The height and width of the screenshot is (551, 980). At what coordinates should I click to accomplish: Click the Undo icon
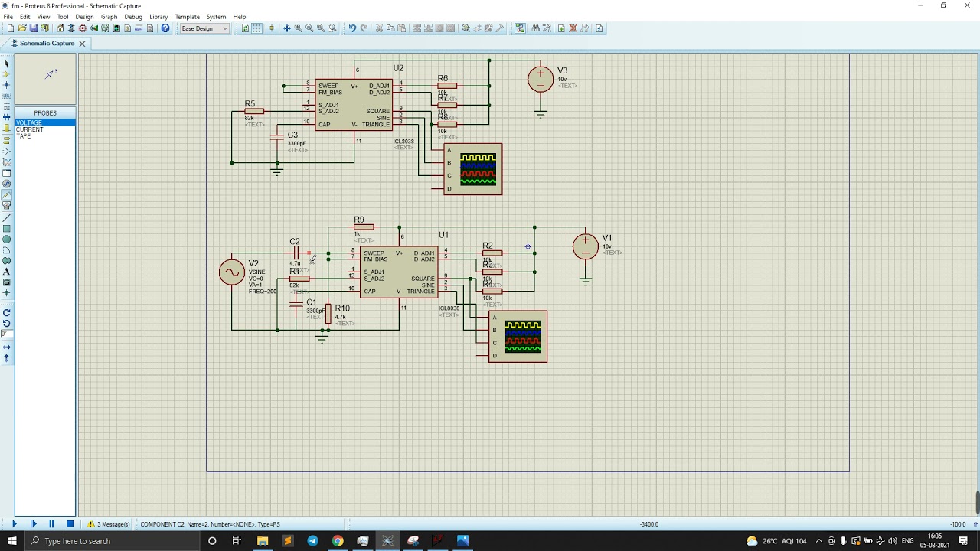[x=352, y=28]
